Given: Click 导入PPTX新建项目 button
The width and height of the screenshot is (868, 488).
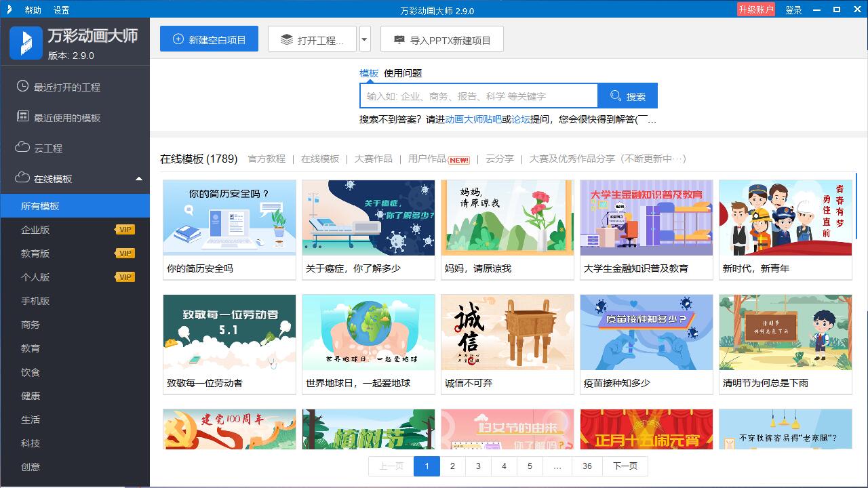Looking at the screenshot, I should pyautogui.click(x=441, y=39).
